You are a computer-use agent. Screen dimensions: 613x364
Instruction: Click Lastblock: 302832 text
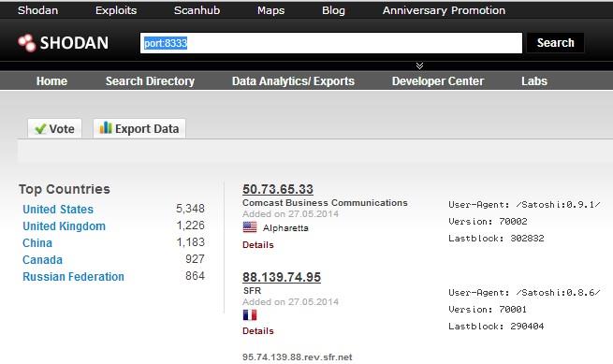point(496,238)
